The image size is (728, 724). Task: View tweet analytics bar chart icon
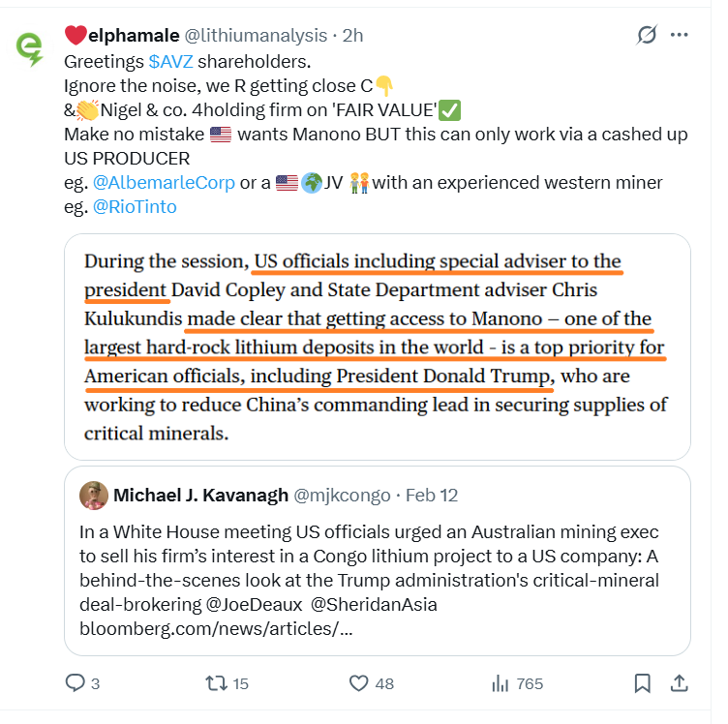coord(500,683)
